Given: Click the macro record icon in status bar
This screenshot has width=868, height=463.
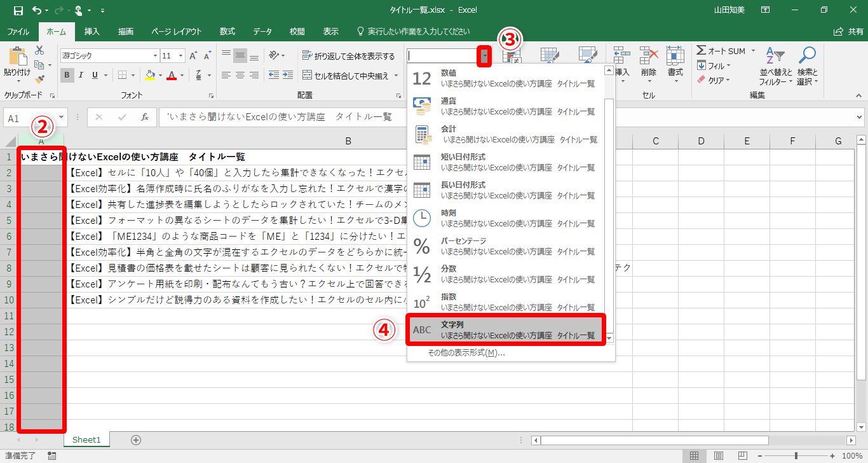Looking at the screenshot, I should click(x=51, y=455).
